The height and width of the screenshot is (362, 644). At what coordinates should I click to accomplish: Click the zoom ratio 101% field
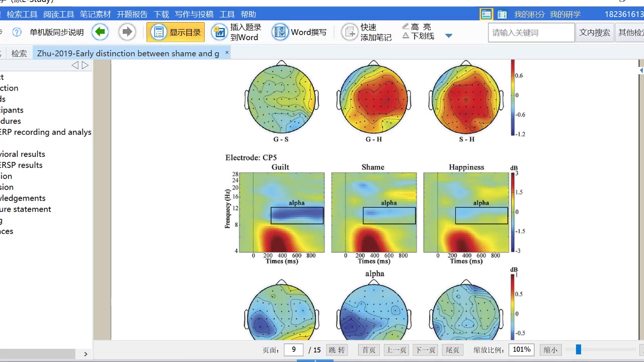pos(522,349)
